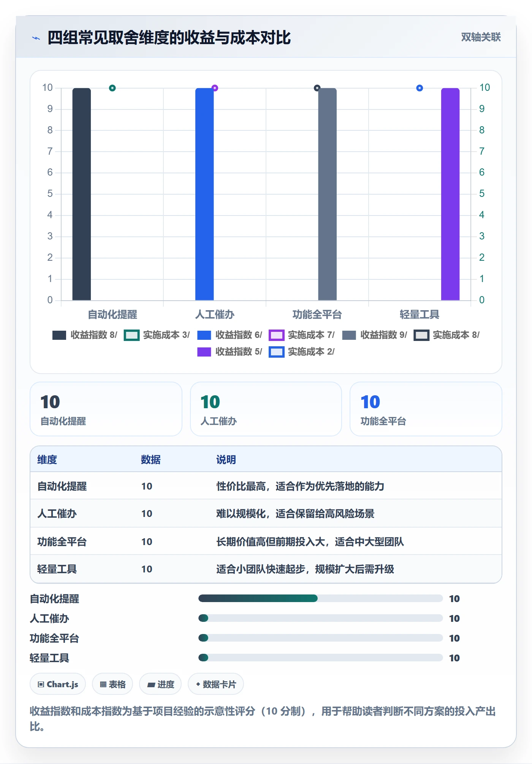Click the 维度 column header
Image resolution: width=532 pixels, height=764 pixels.
(x=47, y=460)
